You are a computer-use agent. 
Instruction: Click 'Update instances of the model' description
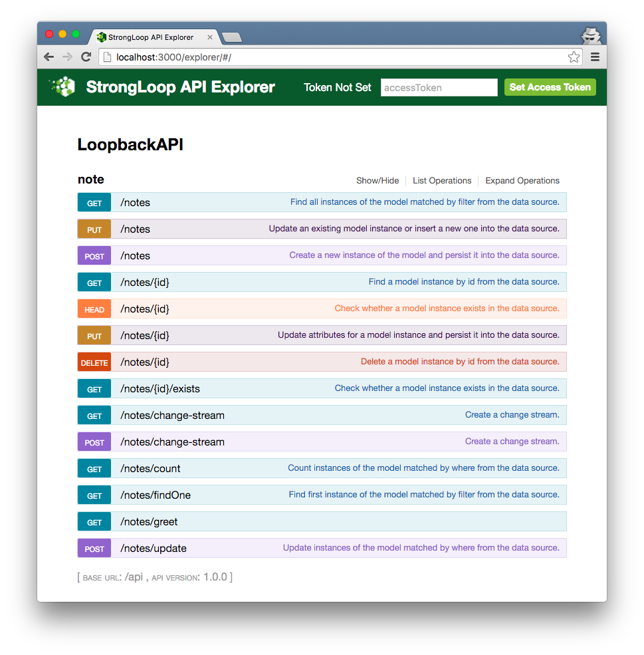point(421,548)
